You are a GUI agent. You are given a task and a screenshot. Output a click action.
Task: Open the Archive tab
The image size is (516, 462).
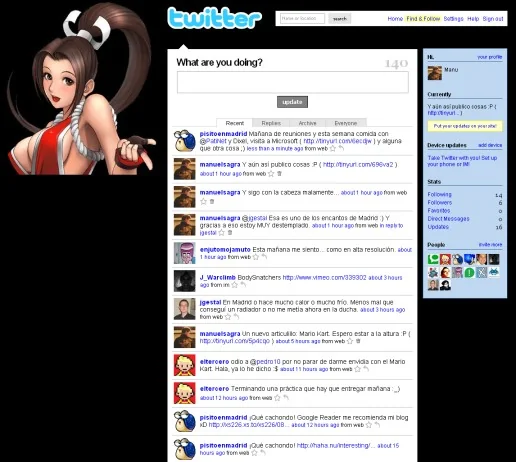point(307,123)
